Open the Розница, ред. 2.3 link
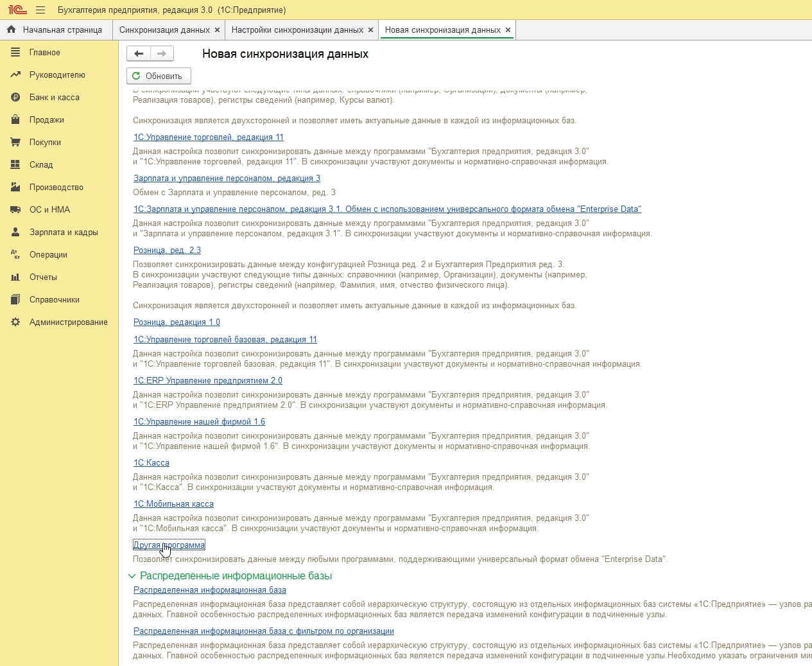 click(x=167, y=250)
